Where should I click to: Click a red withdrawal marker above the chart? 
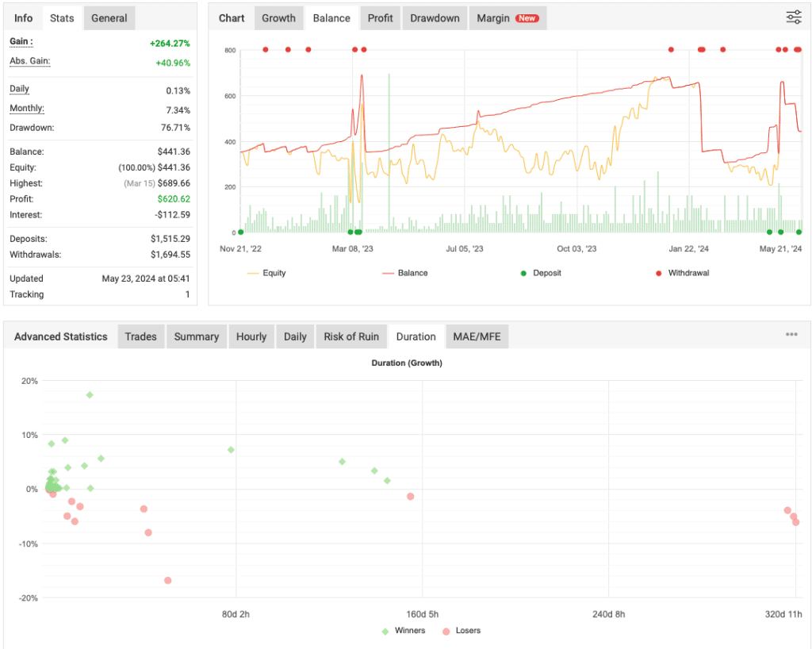coord(670,49)
